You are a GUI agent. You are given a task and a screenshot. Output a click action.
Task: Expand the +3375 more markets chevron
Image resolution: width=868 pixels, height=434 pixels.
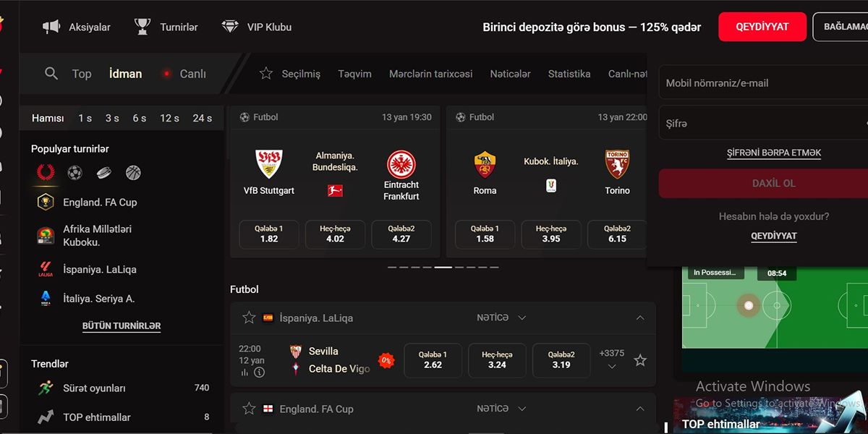[x=612, y=367]
